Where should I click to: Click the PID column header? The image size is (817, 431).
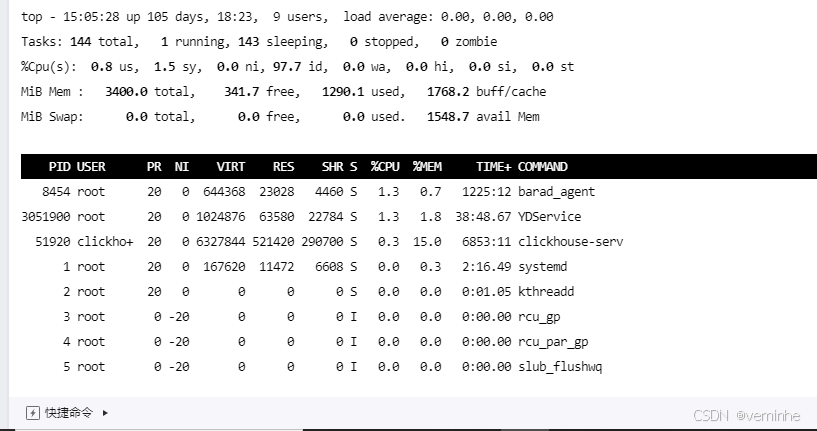pyautogui.click(x=59, y=167)
